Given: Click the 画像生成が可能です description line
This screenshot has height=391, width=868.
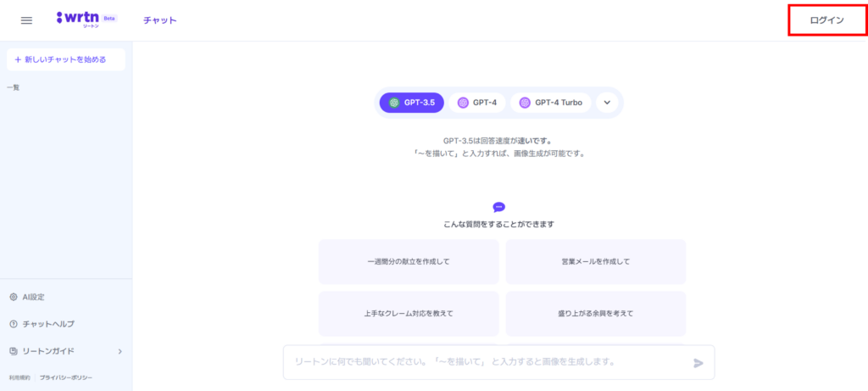Looking at the screenshot, I should coord(498,154).
